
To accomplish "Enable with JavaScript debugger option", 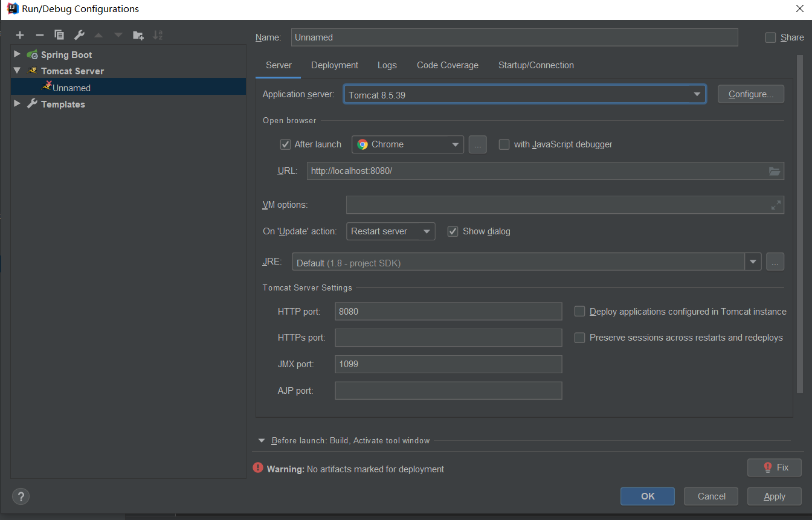I will 504,144.
